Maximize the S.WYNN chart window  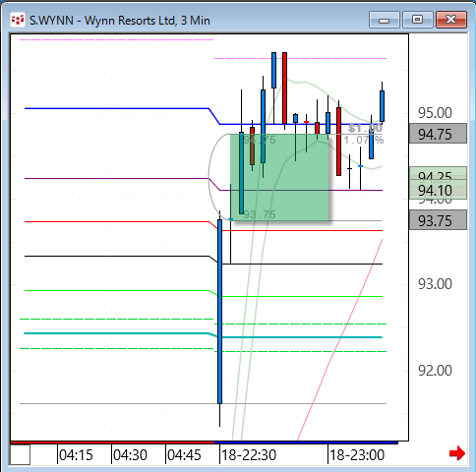417,20
